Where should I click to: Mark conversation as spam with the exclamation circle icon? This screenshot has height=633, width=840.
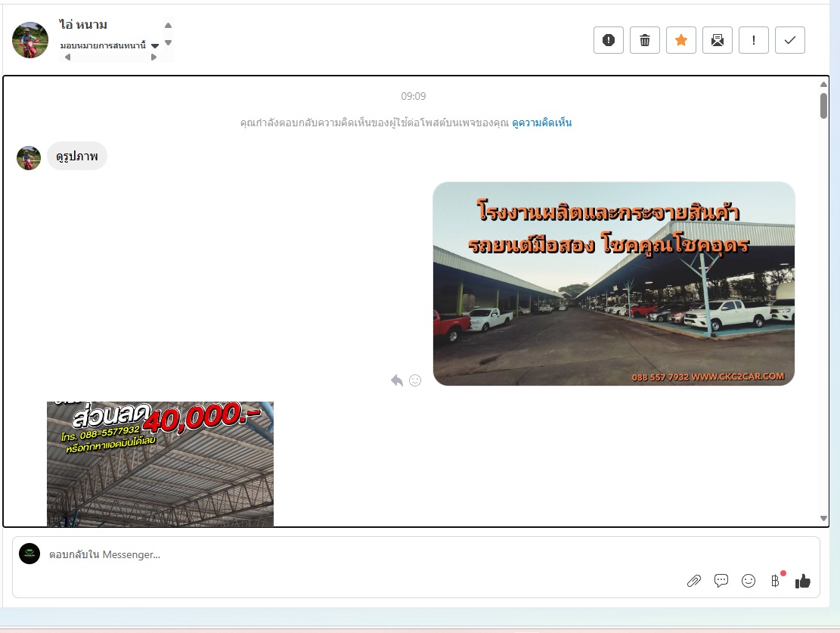coord(609,40)
